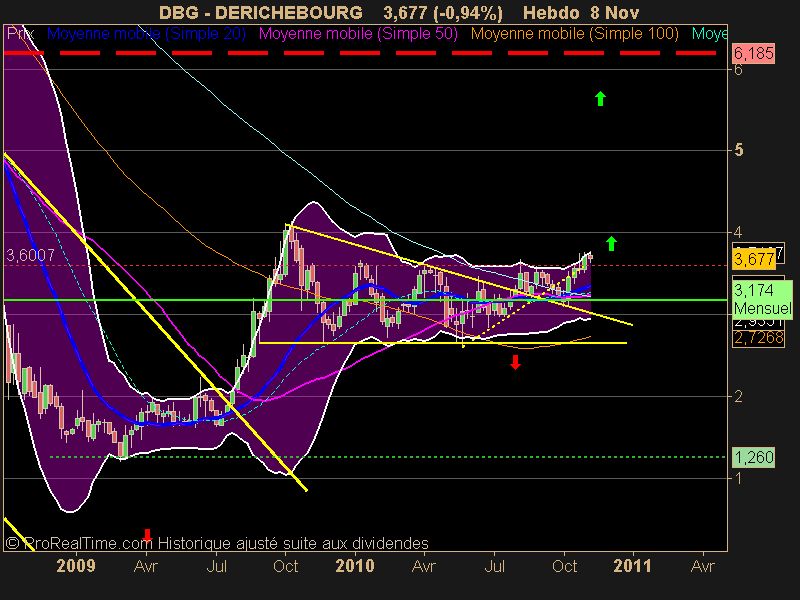Image resolution: width=800 pixels, height=600 pixels.
Task: Click the chart title DBG - DERICHEBOURG
Action: [x=261, y=12]
